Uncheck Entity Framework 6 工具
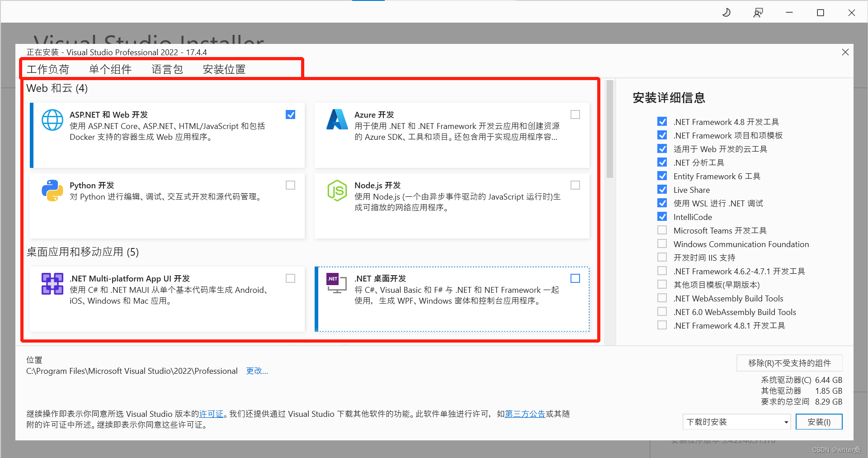This screenshot has height=458, width=868. click(662, 176)
